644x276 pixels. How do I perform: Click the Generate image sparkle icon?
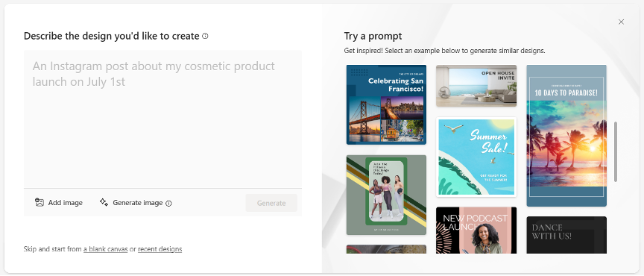pos(104,202)
